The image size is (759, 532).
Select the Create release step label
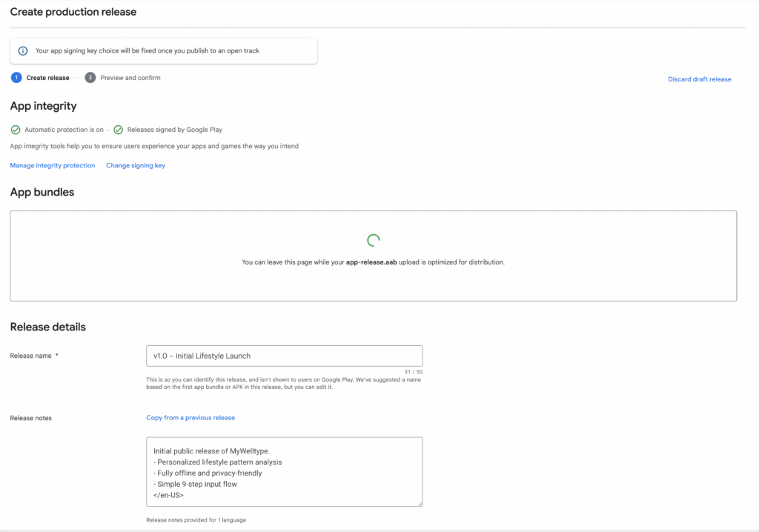tap(47, 78)
